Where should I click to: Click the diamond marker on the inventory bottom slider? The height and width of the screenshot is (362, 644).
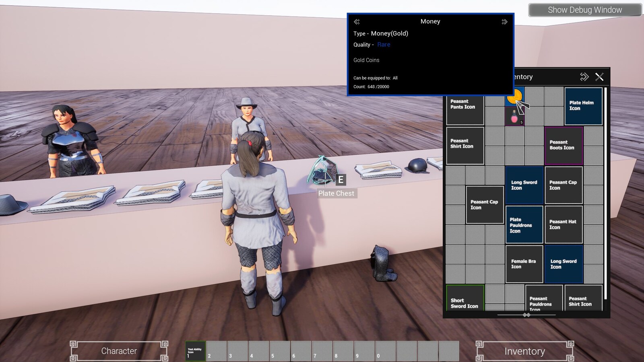(526, 315)
